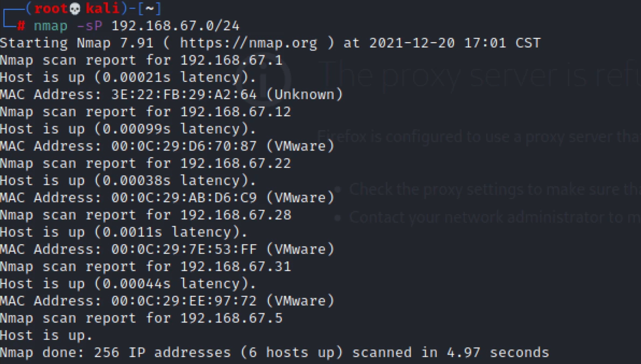Click MAC address 00:0C:29:AB:D6:C9
Viewport: 641px width, 364px height.
pyautogui.click(x=184, y=198)
